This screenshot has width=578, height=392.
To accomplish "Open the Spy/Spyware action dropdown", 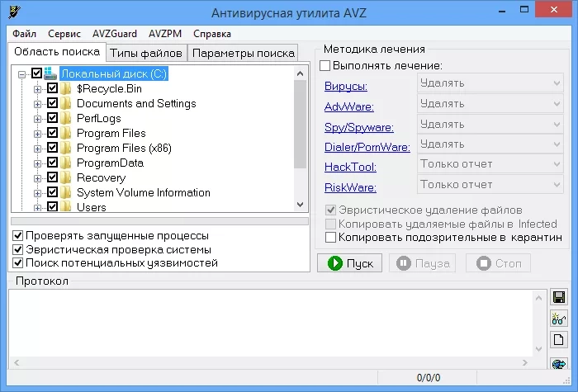I will 490,124.
